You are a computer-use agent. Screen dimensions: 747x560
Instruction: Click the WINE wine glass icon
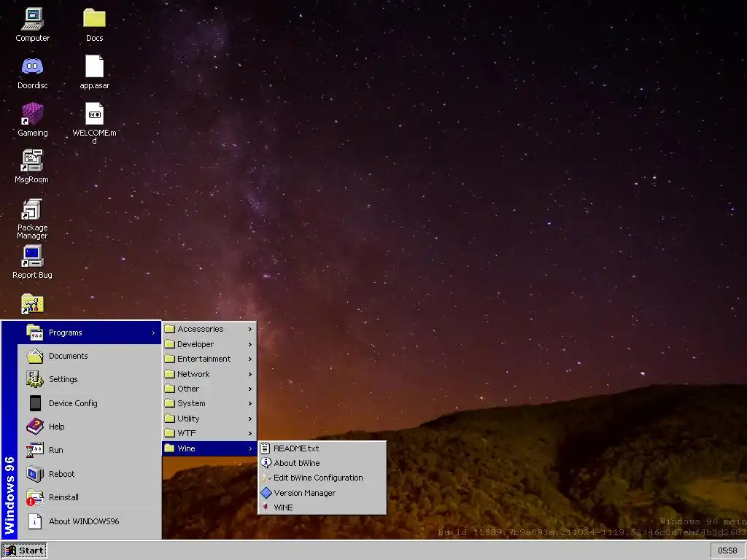pos(266,507)
